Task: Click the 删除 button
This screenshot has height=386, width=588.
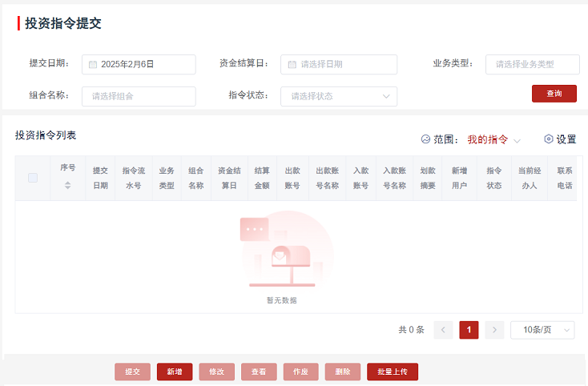Action: tap(343, 372)
